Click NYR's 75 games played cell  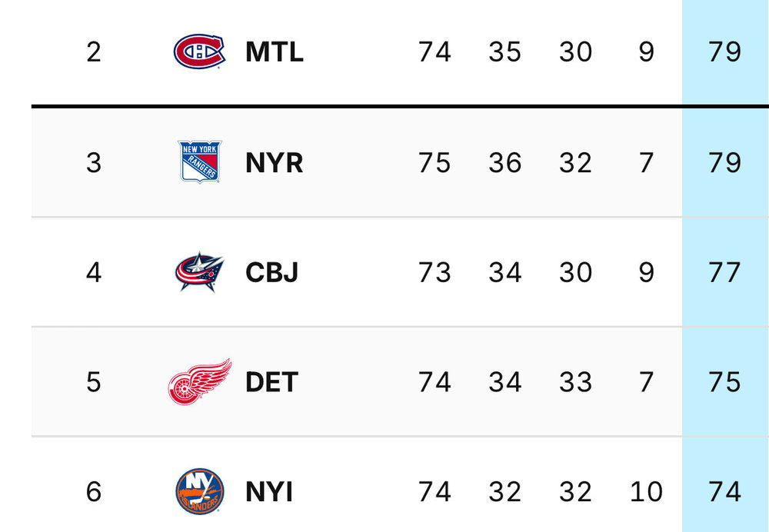coord(434,162)
